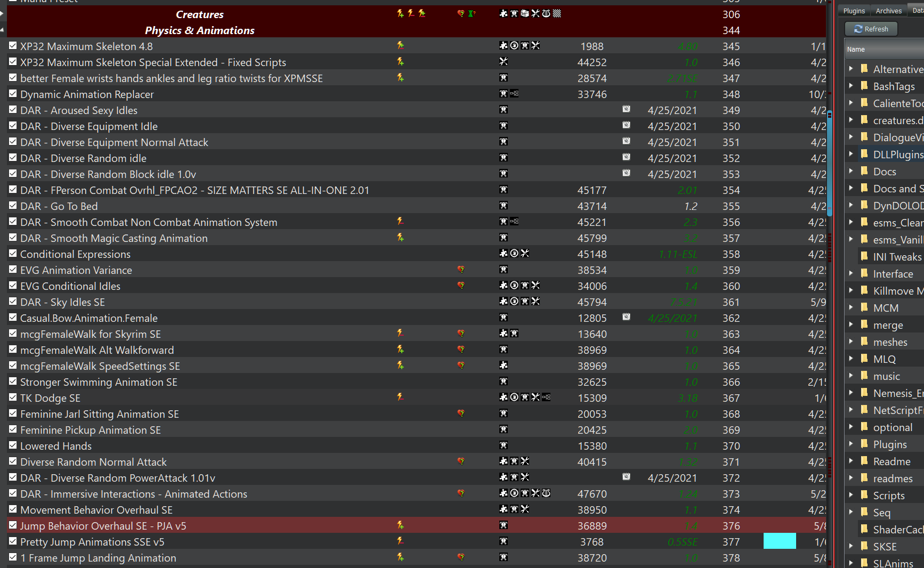The height and width of the screenshot is (568, 924).
Task: Click the MCM folder icon
Action: click(x=864, y=307)
